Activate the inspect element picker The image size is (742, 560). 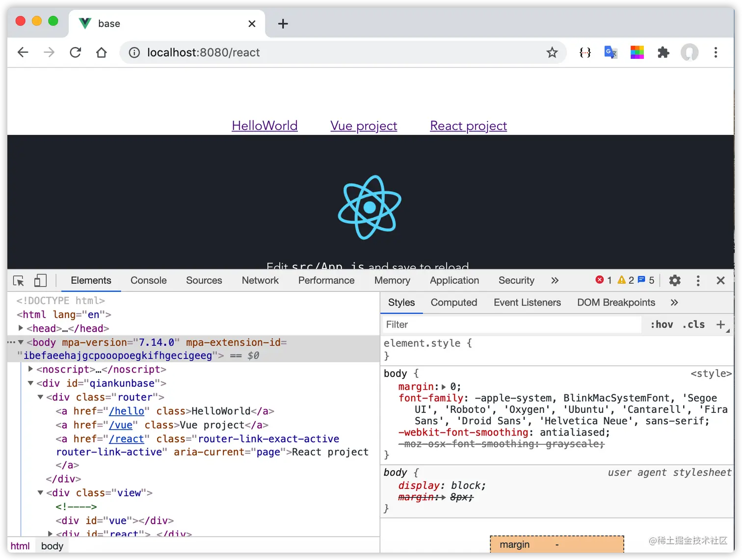19,280
